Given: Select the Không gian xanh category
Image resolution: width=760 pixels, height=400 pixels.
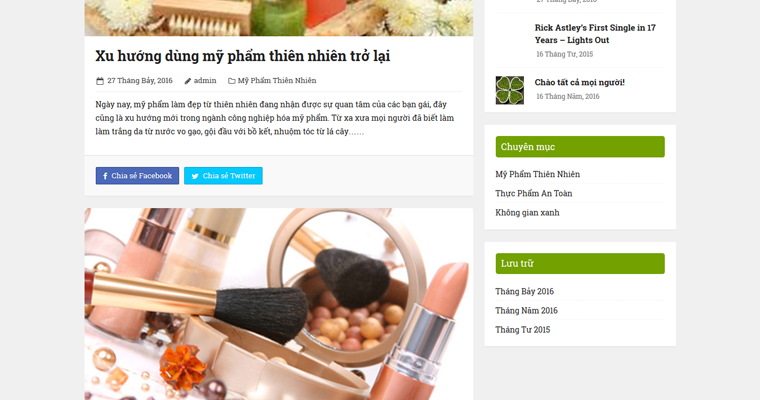Looking at the screenshot, I should tap(527, 212).
